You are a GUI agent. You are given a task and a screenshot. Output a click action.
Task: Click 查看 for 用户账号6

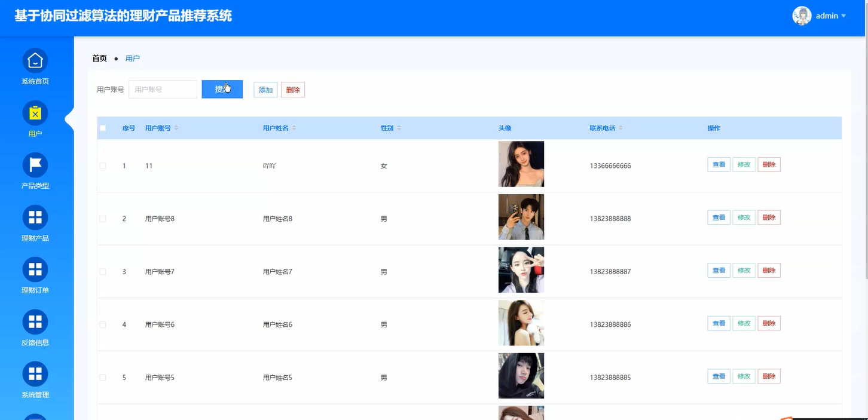(x=719, y=323)
